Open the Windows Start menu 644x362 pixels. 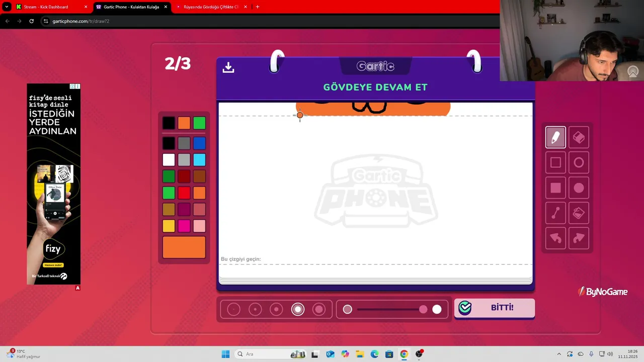pyautogui.click(x=225, y=354)
